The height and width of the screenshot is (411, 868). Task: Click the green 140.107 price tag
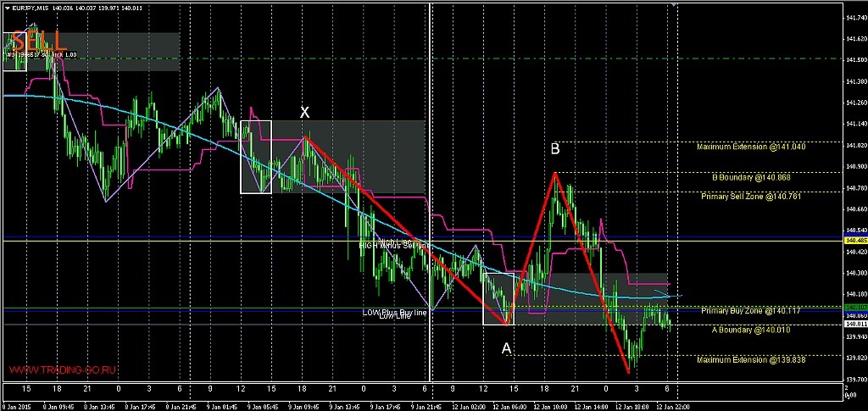(851, 307)
